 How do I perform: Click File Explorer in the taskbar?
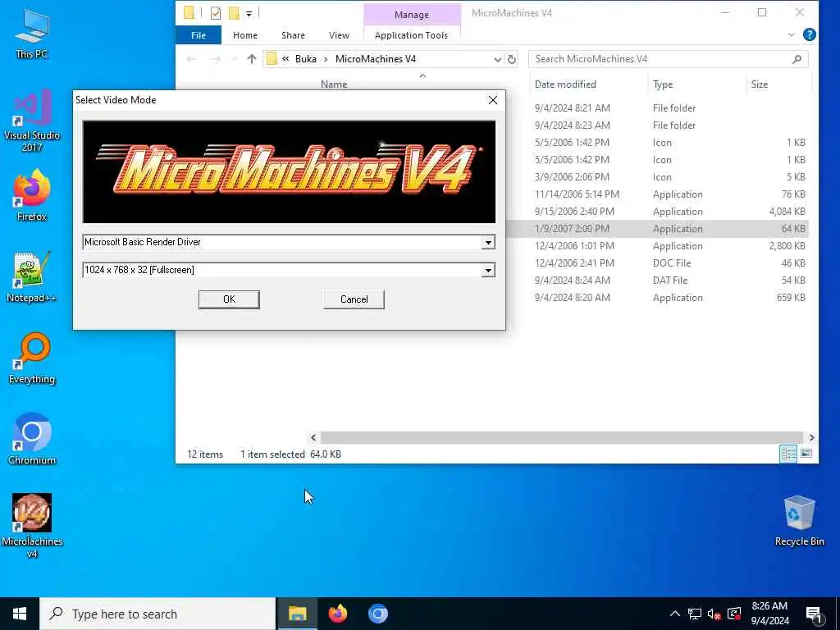tap(297, 614)
